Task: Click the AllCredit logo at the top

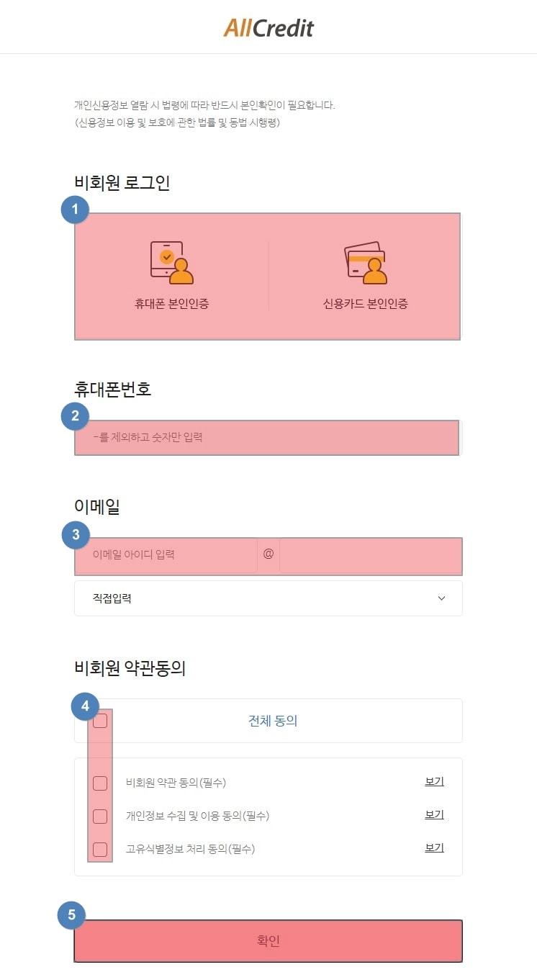Action: pos(268,28)
